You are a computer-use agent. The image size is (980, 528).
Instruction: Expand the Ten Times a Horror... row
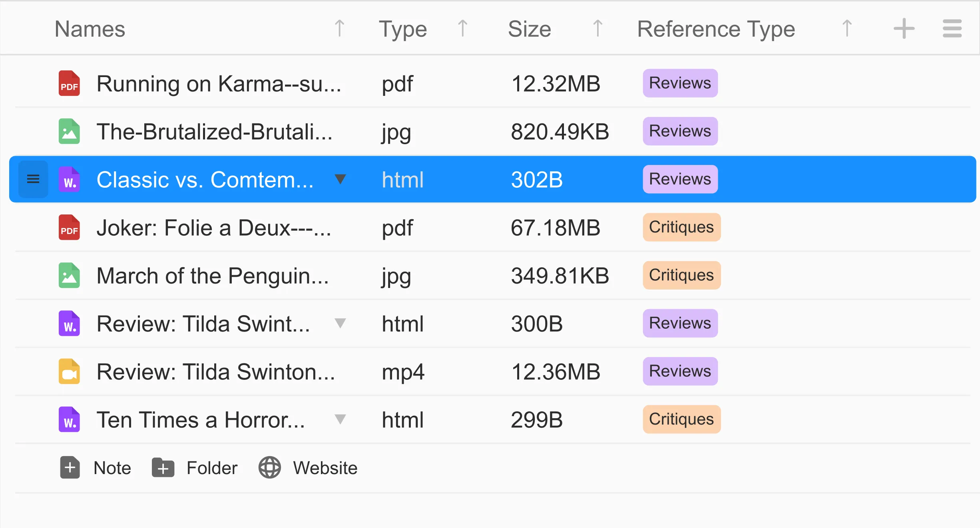click(340, 419)
